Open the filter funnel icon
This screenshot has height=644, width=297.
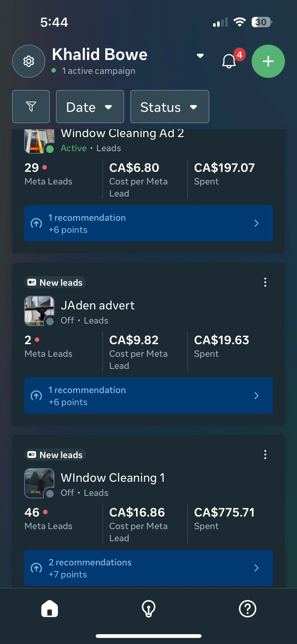click(31, 107)
